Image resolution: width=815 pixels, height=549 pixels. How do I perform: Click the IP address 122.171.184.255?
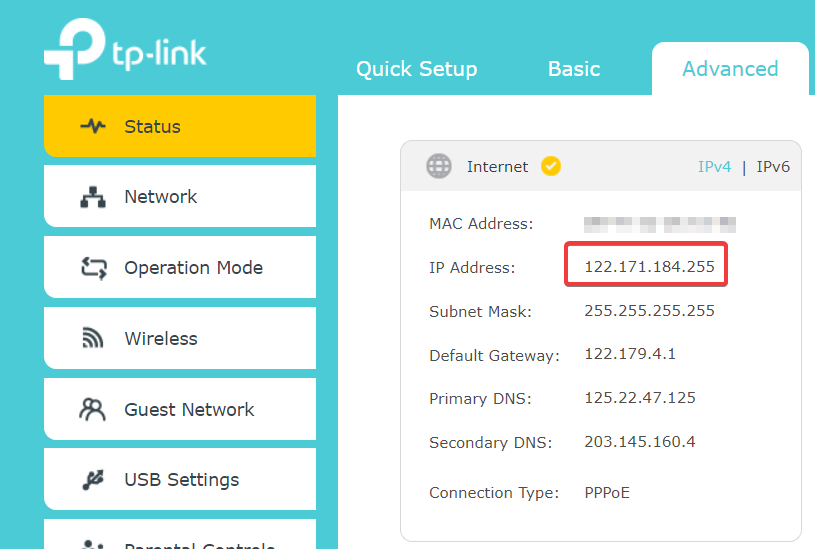click(649, 267)
